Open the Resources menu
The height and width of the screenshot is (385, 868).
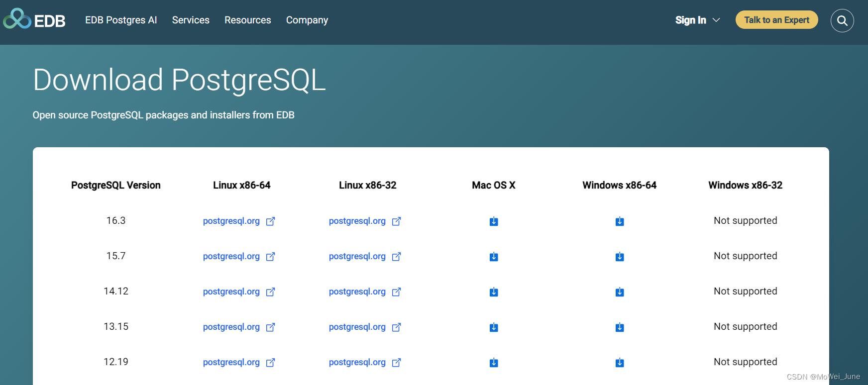coord(248,20)
